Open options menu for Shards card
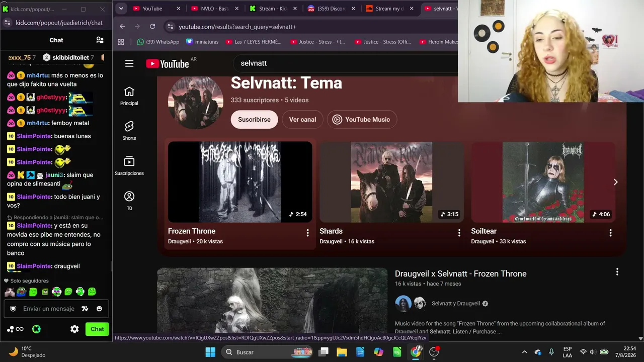644x362 pixels. click(x=459, y=233)
